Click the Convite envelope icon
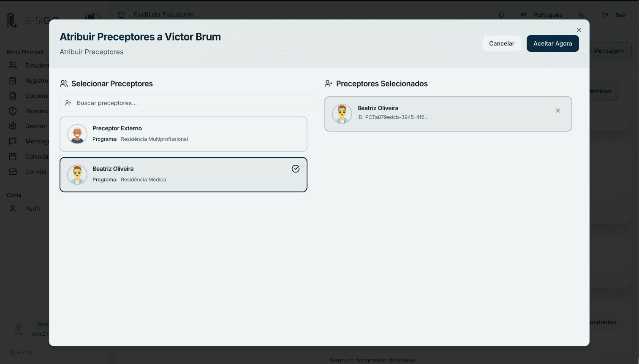This screenshot has height=364, width=639. click(13, 172)
